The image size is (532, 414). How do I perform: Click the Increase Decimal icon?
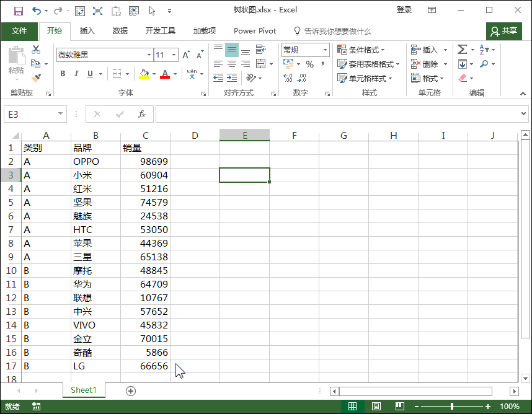(x=288, y=78)
